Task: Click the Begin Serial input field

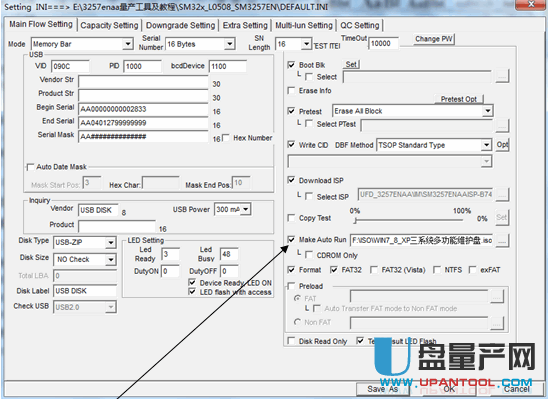Action: pos(143,109)
